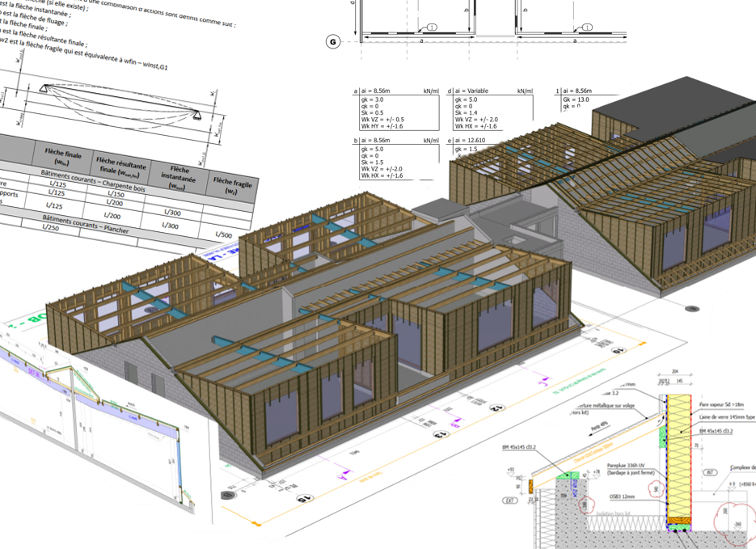Click the 'Flèche résultante finale' column header

[x=120, y=165]
